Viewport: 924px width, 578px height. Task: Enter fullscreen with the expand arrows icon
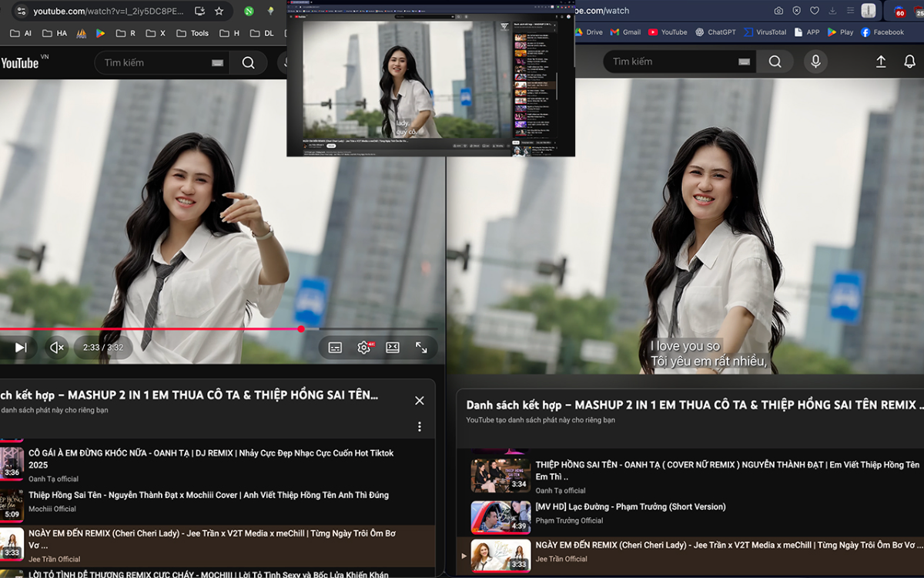422,348
